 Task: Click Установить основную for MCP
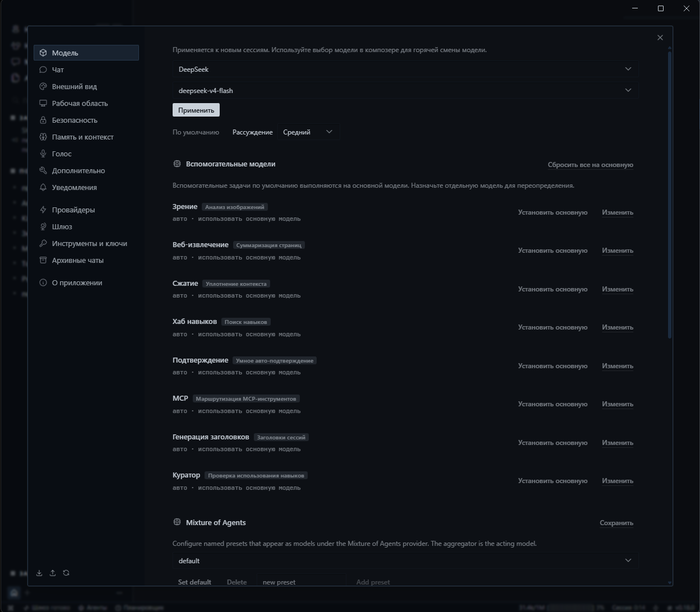(x=553, y=404)
